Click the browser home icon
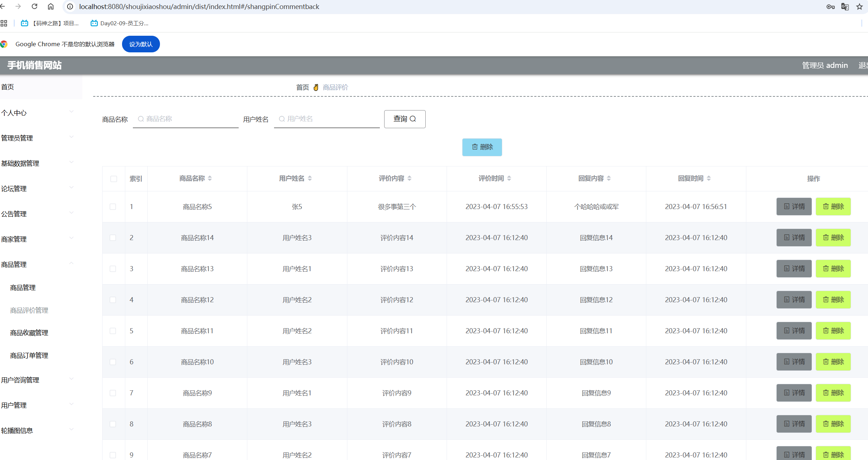Screen dimensions: 868x460 coord(51,6)
